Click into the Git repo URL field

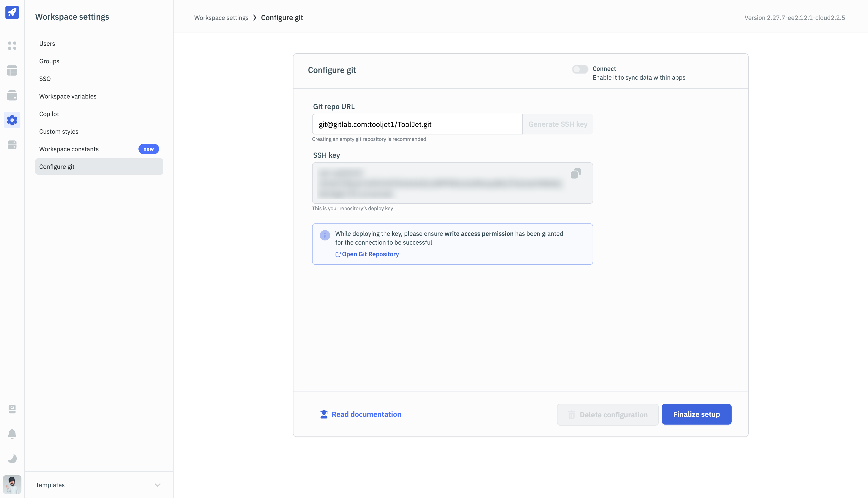(417, 124)
